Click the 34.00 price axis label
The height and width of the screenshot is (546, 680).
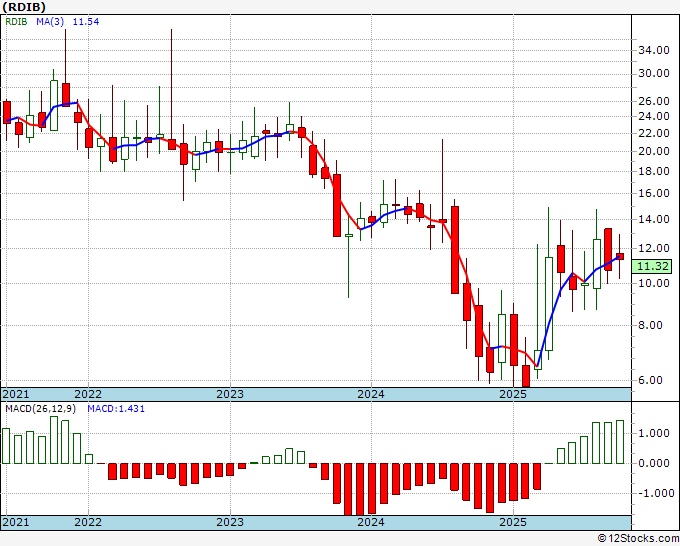pos(654,50)
